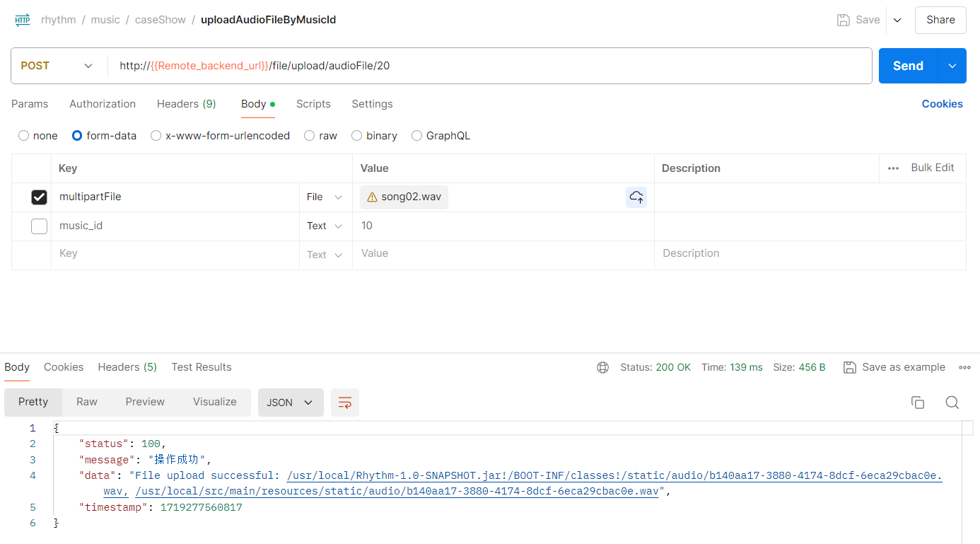Click the cloud upload icon beside song02.wav
The image size is (980, 544).
(636, 197)
